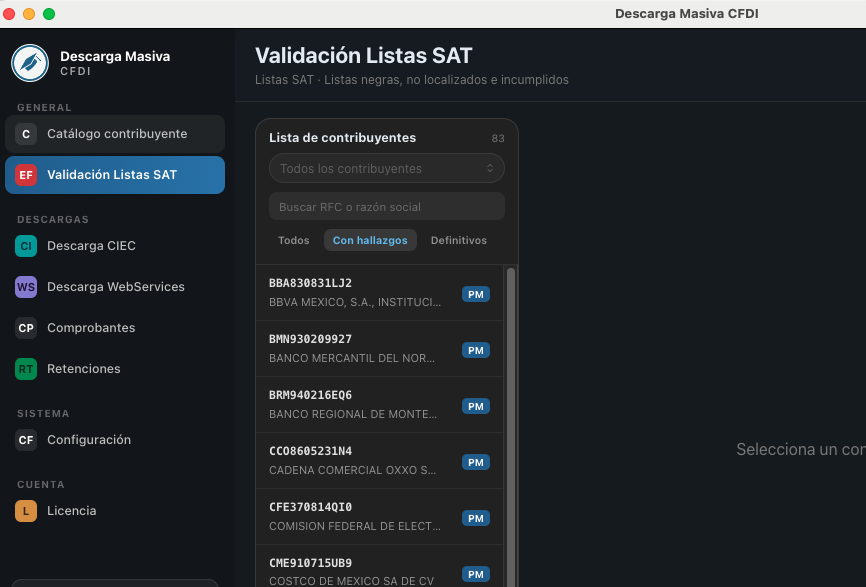Select COSTCO DE MEXICO SA DE CV name
Screen dimensions: 866x587
click(x=351, y=581)
